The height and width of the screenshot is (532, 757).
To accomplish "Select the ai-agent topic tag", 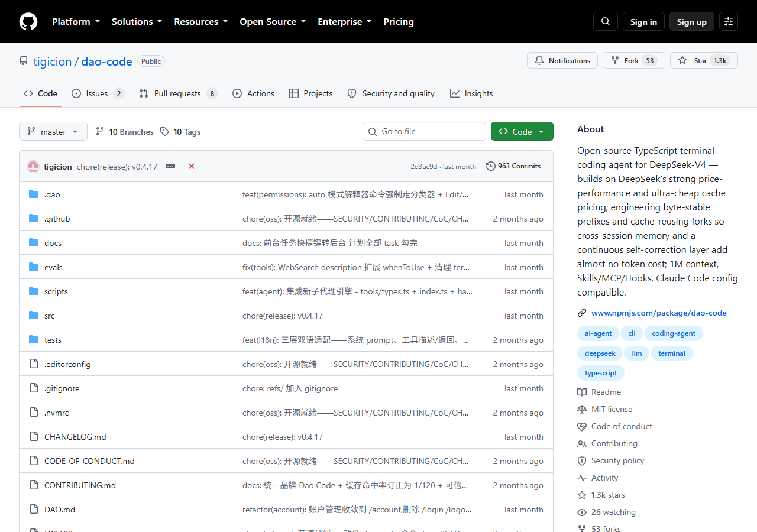I will 599,333.
